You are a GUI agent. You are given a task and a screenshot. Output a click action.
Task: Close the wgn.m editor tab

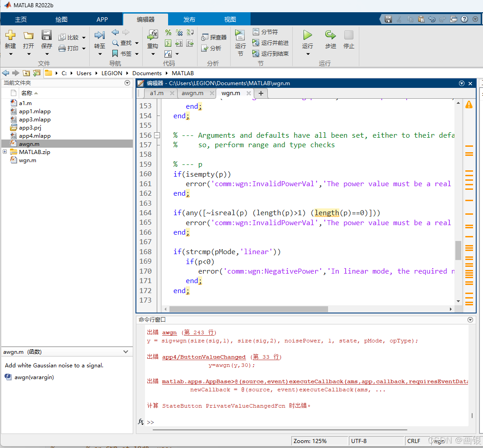(249, 93)
